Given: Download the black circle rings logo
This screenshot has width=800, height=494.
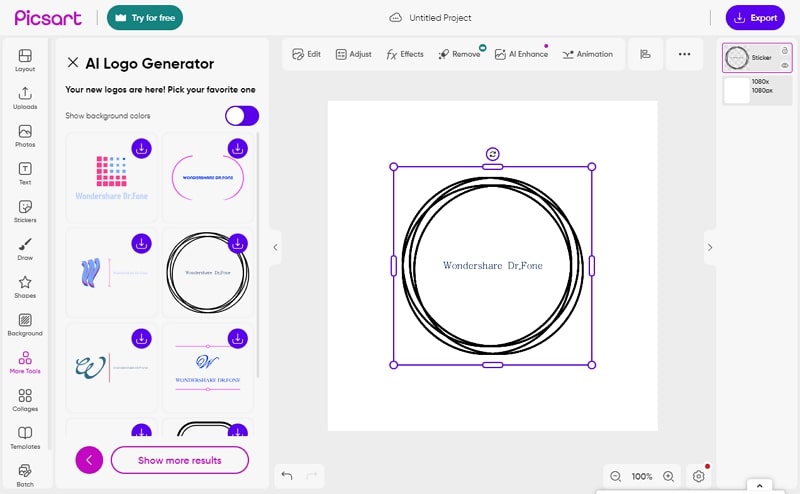Looking at the screenshot, I should tap(237, 243).
